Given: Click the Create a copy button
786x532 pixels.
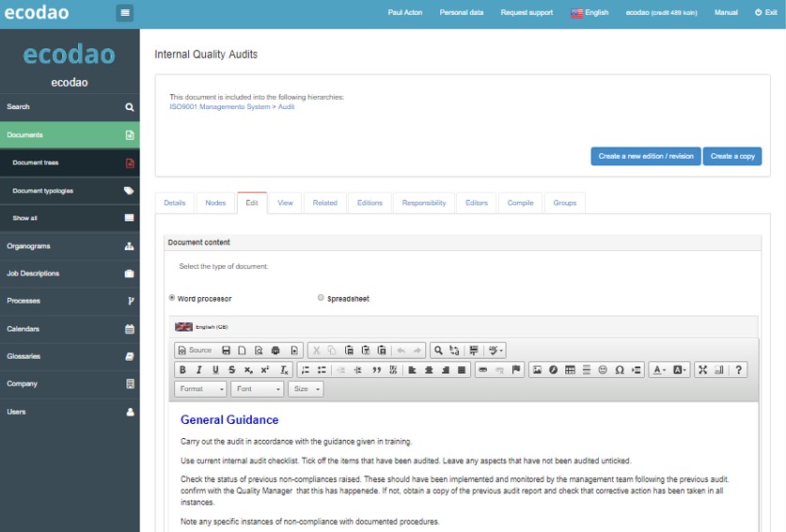Looking at the screenshot, I should (732, 156).
